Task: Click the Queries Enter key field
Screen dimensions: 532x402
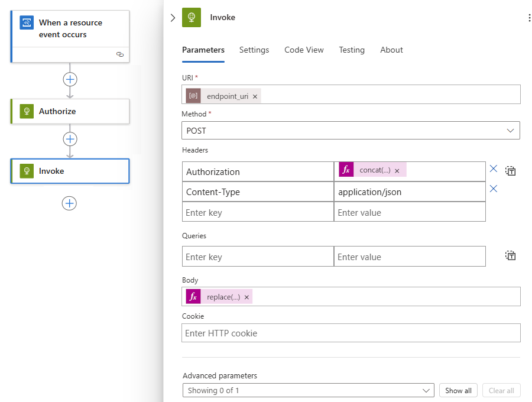Action: pyautogui.click(x=258, y=257)
